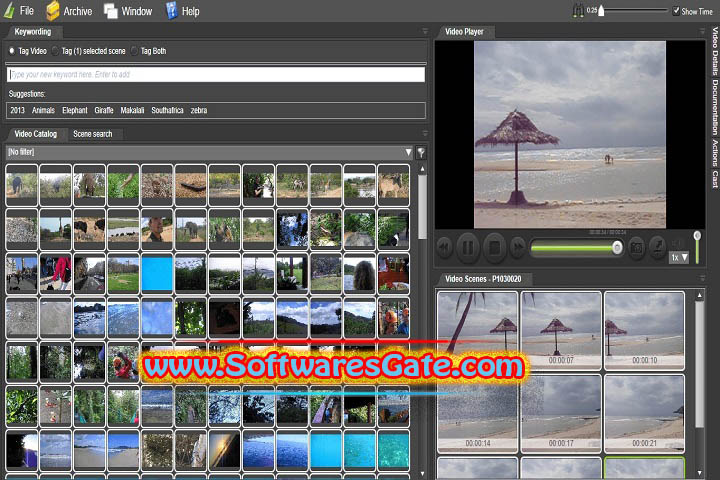This screenshot has height=480, width=720.
Task: Open the Video Scenes panel options icon
Action: point(702,278)
